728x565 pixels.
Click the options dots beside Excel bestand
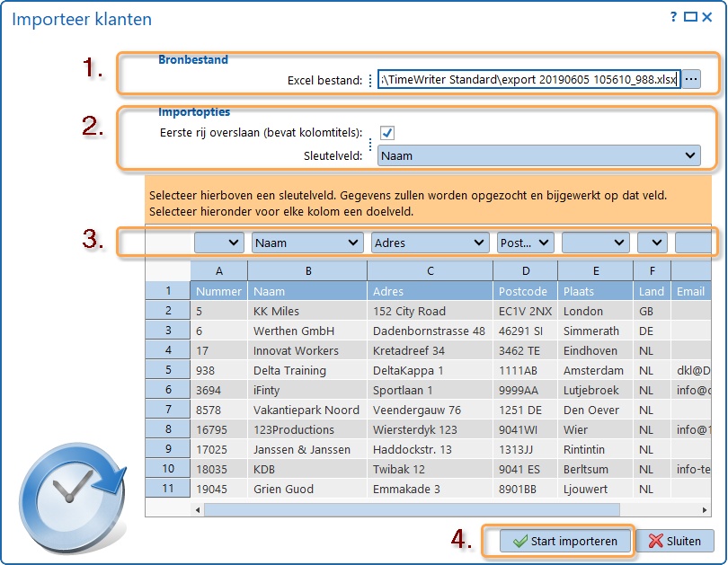(x=369, y=80)
